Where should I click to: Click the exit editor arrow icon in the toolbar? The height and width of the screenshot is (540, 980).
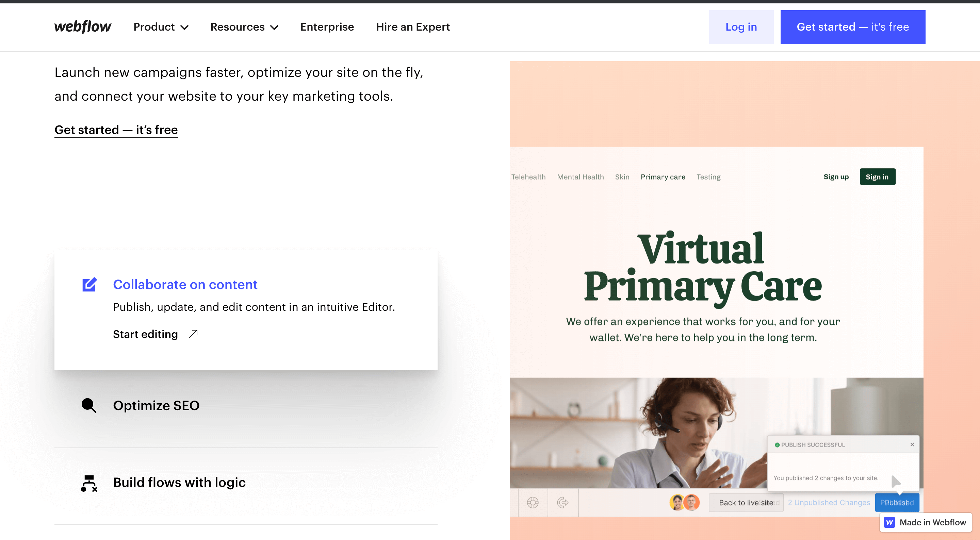pyautogui.click(x=563, y=502)
